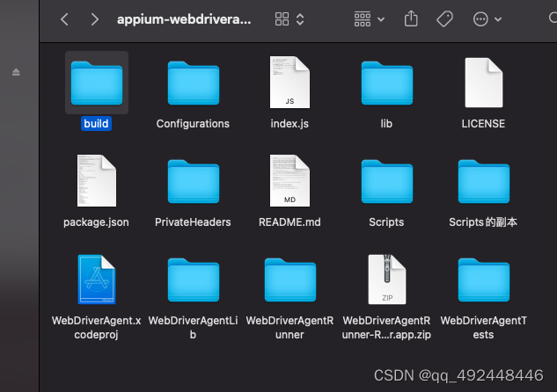
Task: Switch to icon grid view button
Action: (282, 19)
